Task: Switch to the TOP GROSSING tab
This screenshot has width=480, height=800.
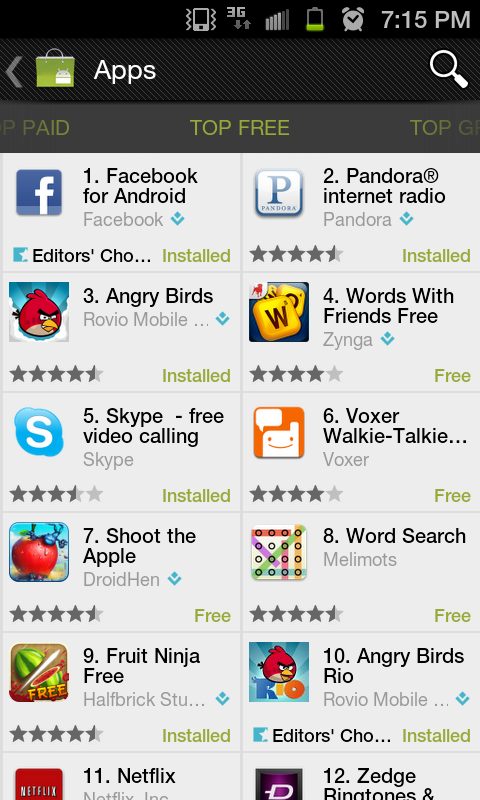Action: click(x=445, y=128)
